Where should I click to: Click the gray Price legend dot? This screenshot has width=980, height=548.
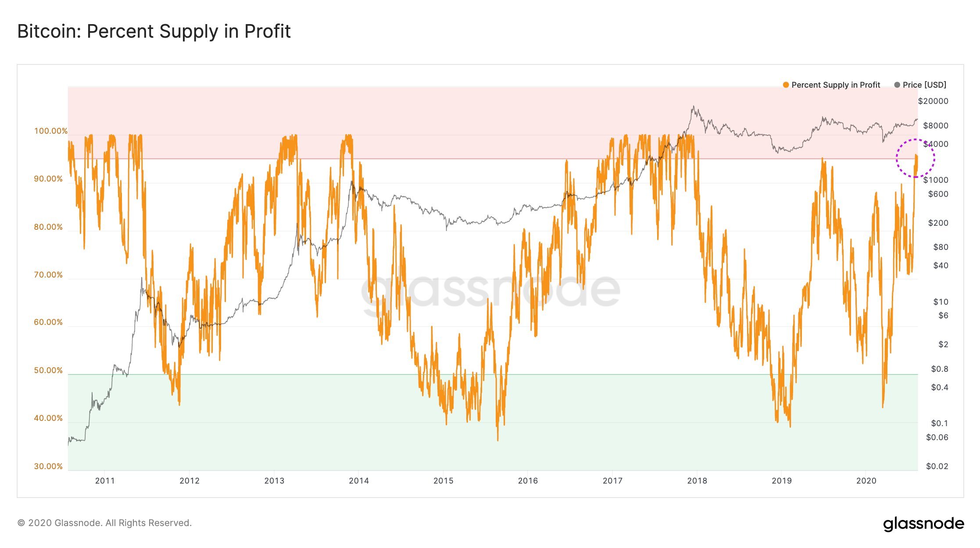pos(897,85)
